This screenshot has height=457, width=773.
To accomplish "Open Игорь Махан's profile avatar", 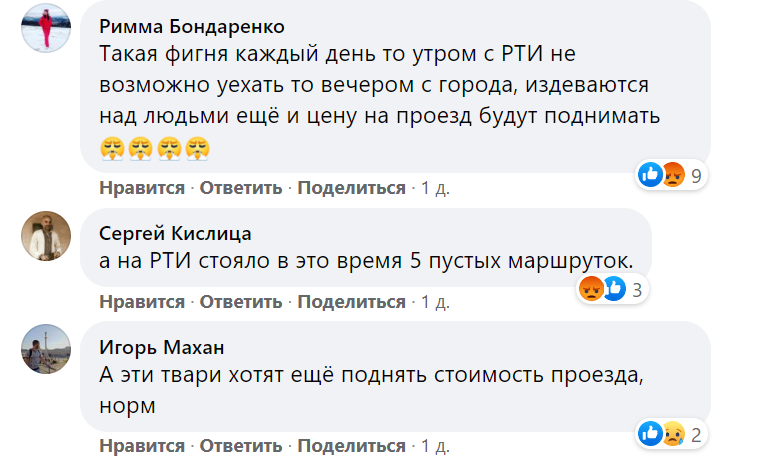I will coord(46,349).
